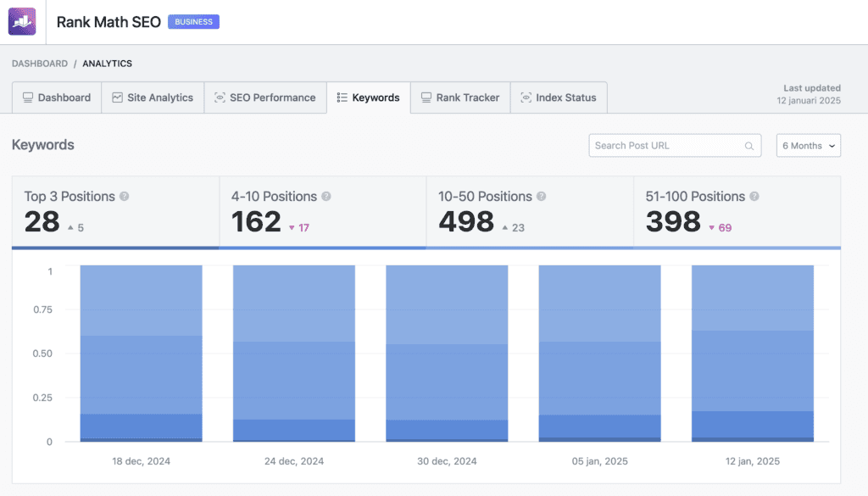Click the BUSINESS plan badge
This screenshot has height=496, width=868.
click(x=193, y=22)
